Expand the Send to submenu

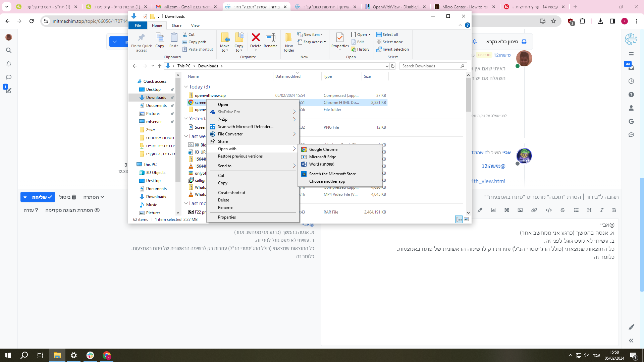pyautogui.click(x=253, y=166)
